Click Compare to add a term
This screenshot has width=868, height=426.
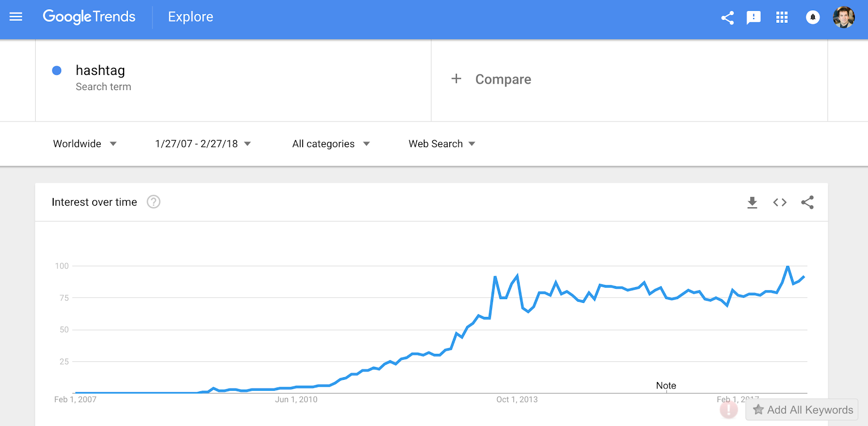(492, 79)
